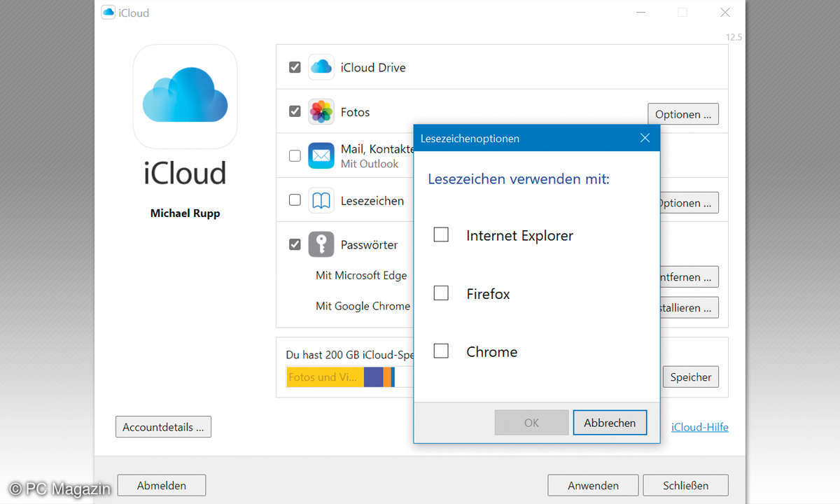Click the orange storage bar segment
This screenshot has width=840, height=504.
coord(387,377)
